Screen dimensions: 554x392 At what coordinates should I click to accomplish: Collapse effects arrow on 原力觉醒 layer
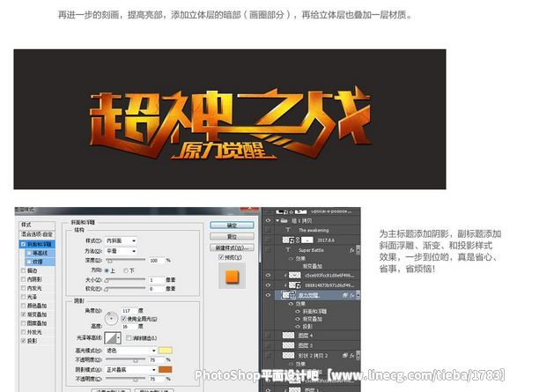(358, 295)
